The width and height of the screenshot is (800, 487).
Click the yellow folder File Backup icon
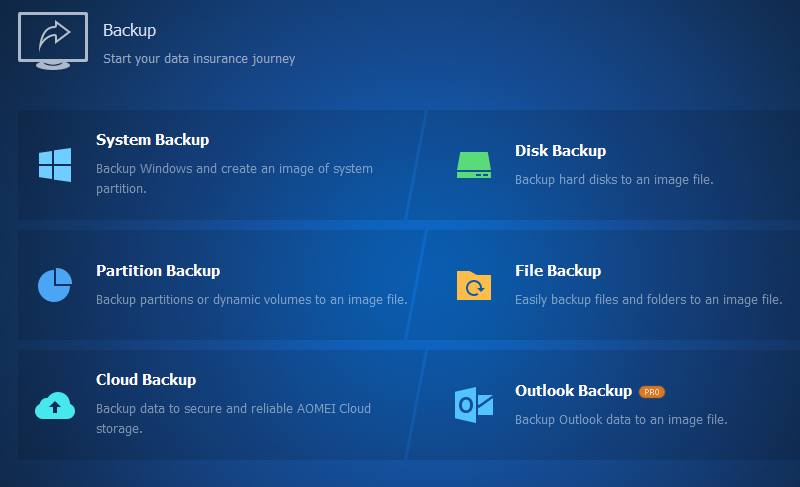(474, 285)
